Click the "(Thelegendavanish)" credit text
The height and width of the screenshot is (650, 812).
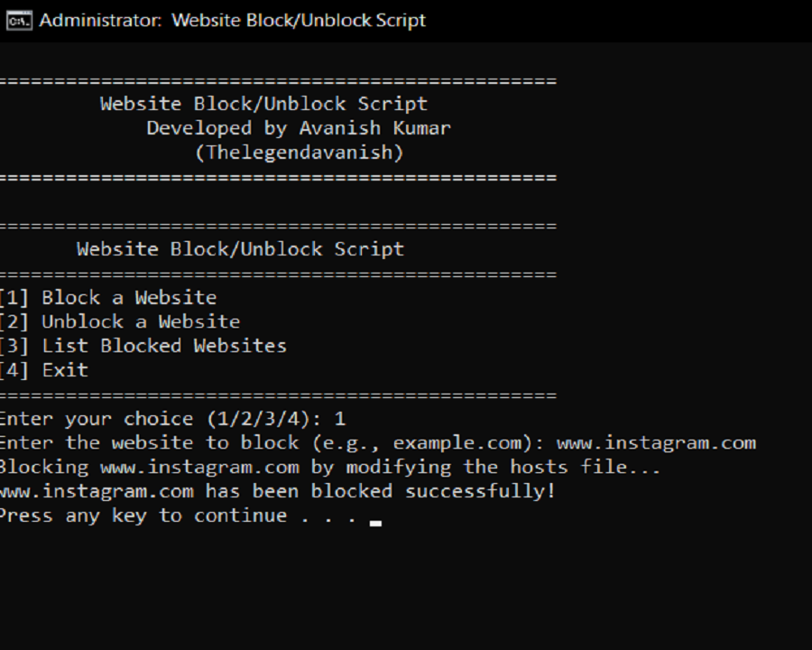pyautogui.click(x=299, y=153)
